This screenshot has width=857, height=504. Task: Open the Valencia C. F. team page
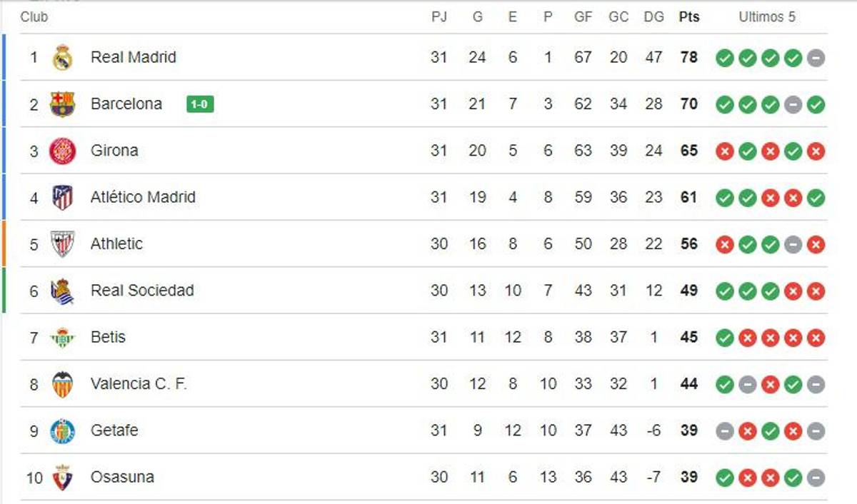(137, 383)
